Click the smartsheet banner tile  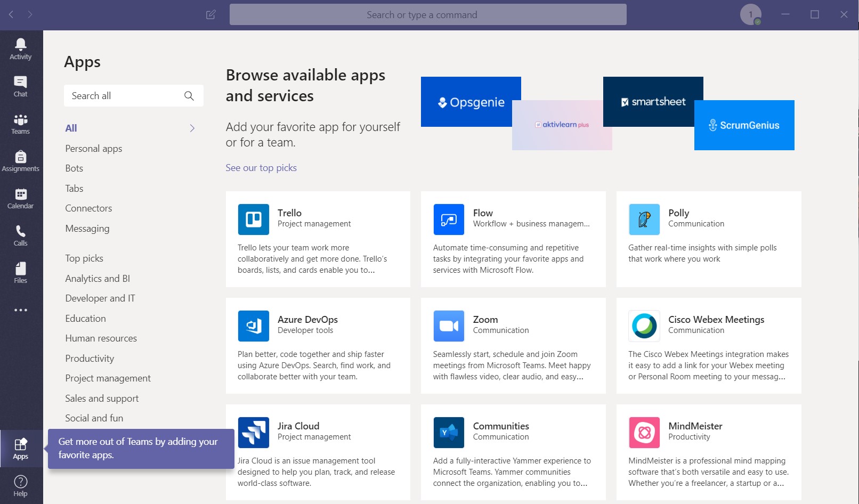(653, 102)
